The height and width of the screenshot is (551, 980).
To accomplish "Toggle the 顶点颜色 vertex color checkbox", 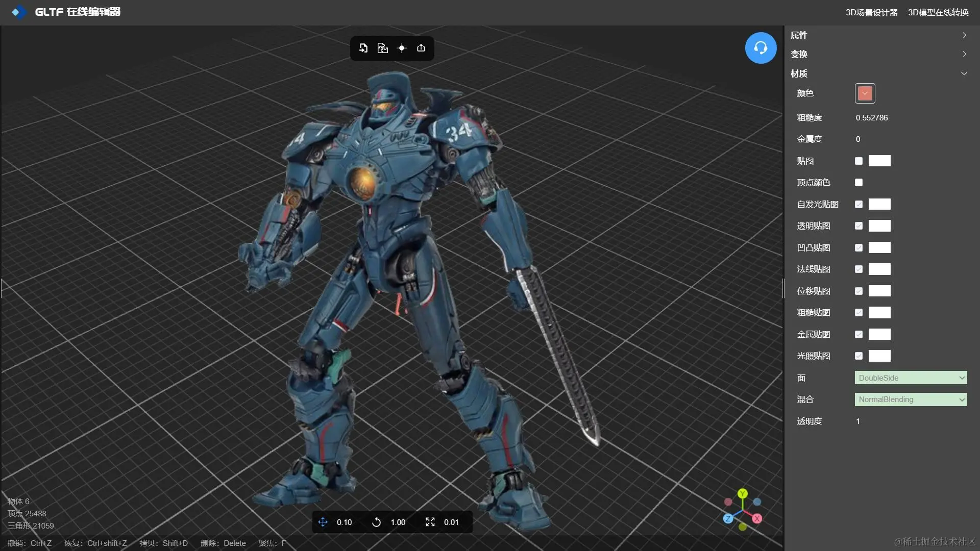I will pos(859,182).
